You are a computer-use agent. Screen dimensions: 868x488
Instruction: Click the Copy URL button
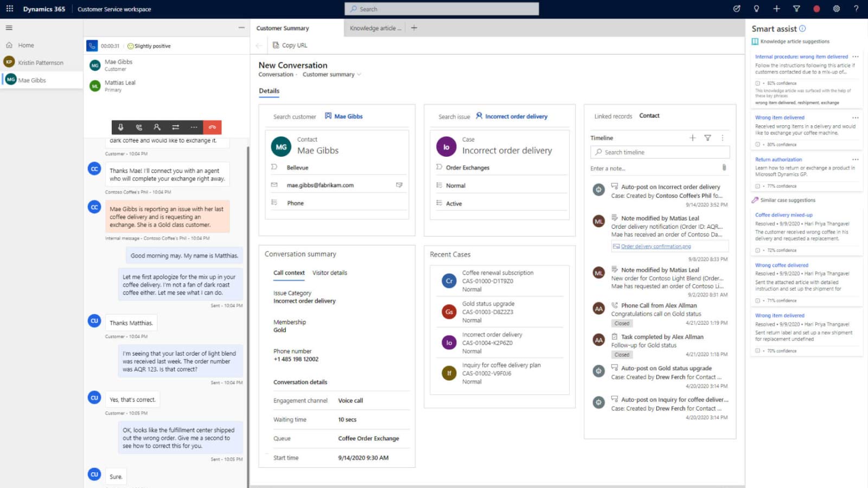coord(290,46)
